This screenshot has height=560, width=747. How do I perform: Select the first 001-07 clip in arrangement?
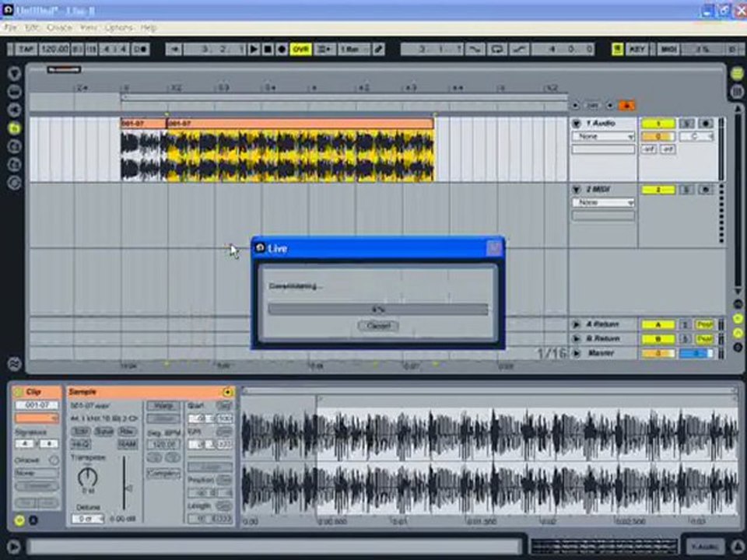click(143, 124)
